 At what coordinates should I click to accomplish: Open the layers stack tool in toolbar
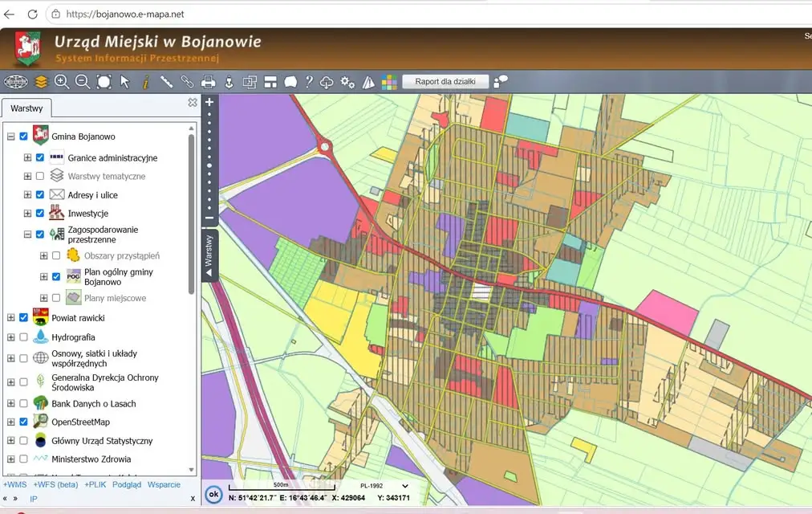41,82
